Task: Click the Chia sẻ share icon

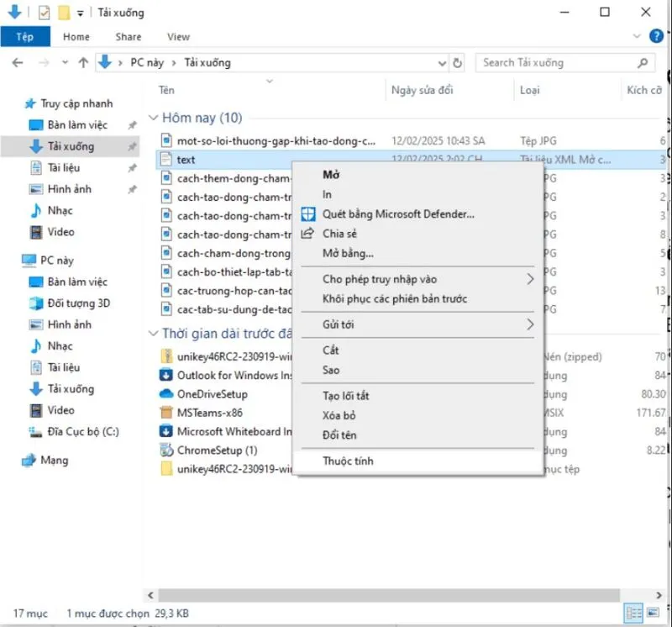Action: [307, 234]
